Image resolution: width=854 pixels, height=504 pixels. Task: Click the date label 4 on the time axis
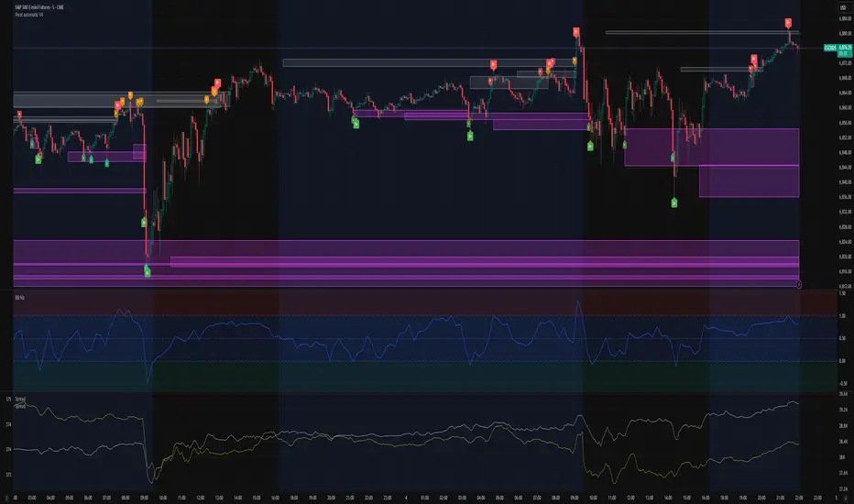[406, 498]
